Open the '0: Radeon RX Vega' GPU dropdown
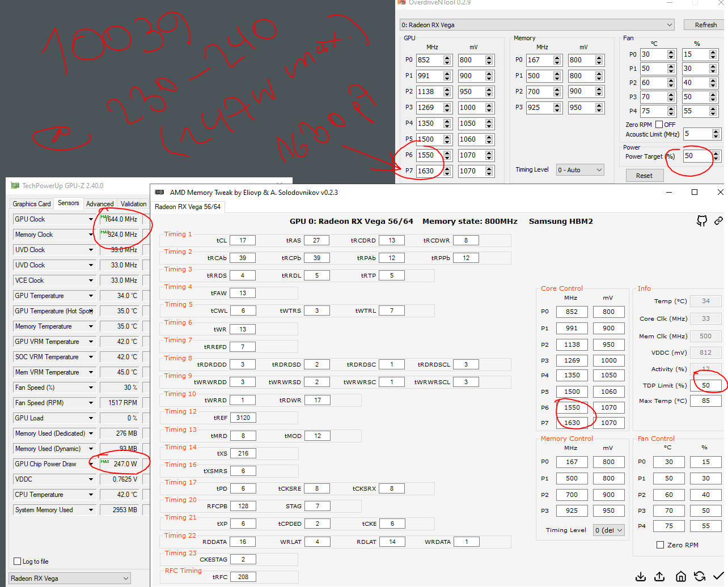Screen dimensions: 728x587 [537, 25]
